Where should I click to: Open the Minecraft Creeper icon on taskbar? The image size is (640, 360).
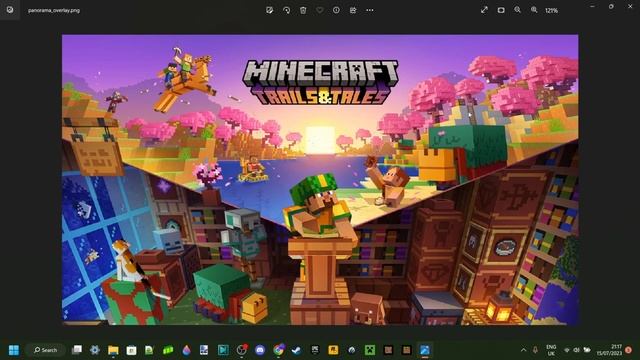tap(370, 350)
